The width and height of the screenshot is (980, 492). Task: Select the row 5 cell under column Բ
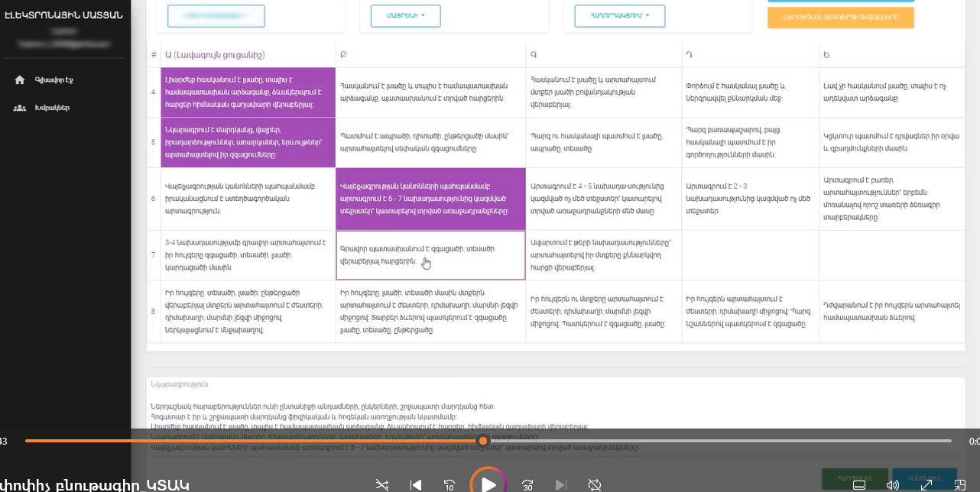(431, 142)
